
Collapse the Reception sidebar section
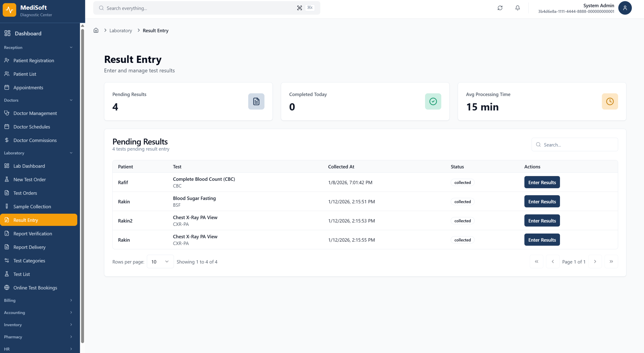pyautogui.click(x=38, y=47)
